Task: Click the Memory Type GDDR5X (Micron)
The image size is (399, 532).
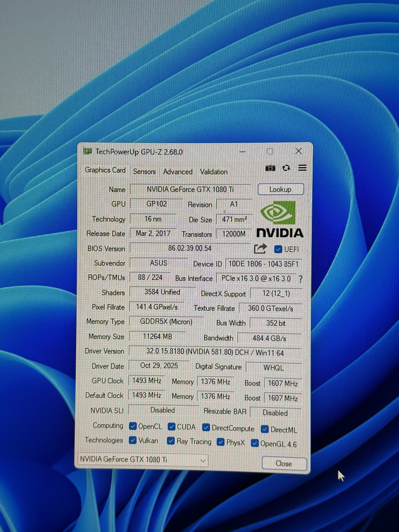Action: click(166, 322)
